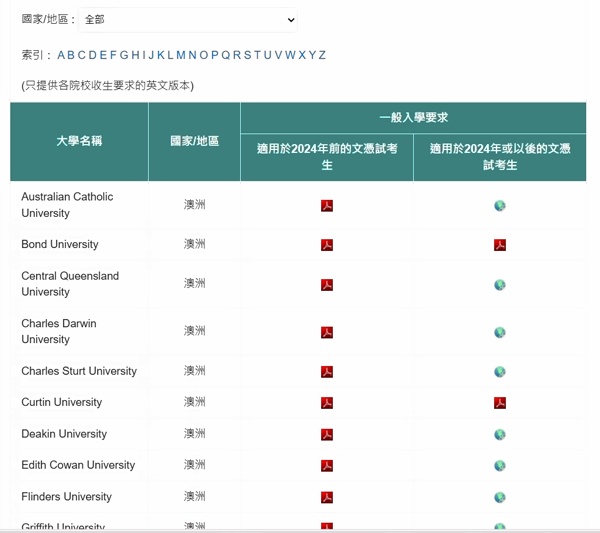Jump to index letter R
This screenshot has width=600, height=533.
click(x=237, y=55)
